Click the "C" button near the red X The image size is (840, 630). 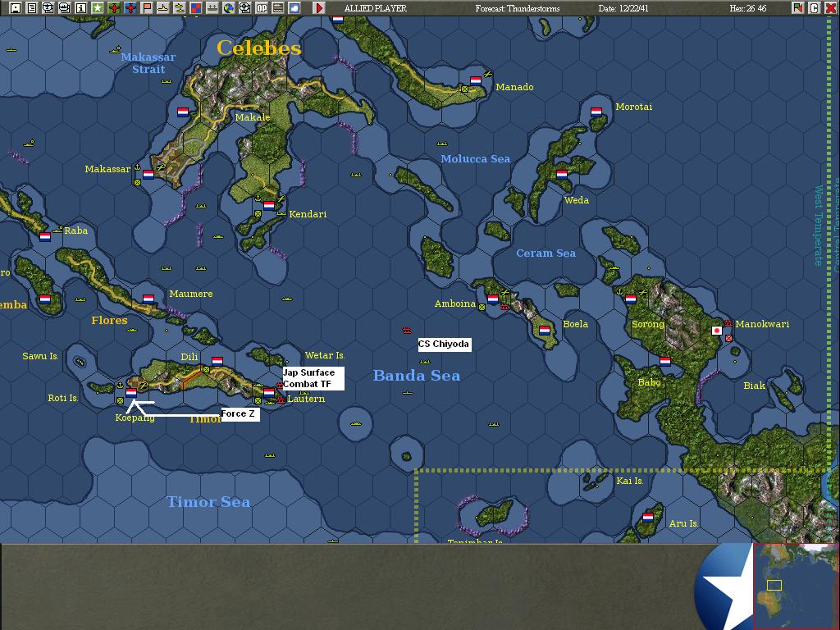pos(814,7)
